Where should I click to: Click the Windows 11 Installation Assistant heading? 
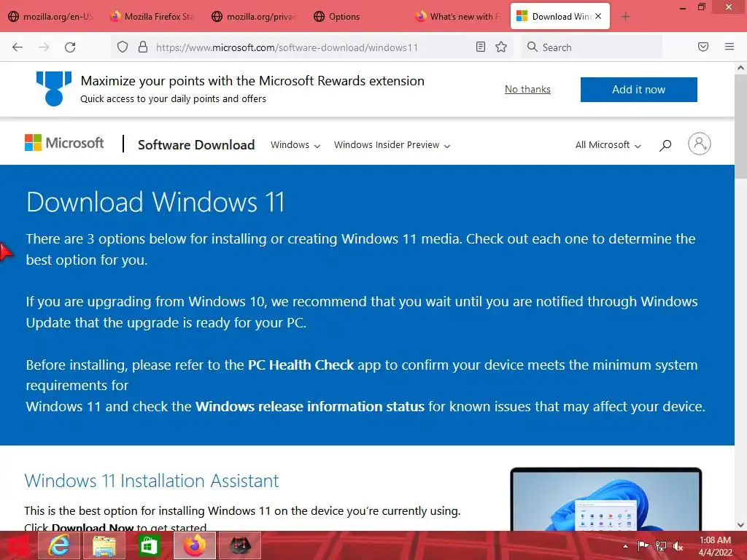[152, 481]
